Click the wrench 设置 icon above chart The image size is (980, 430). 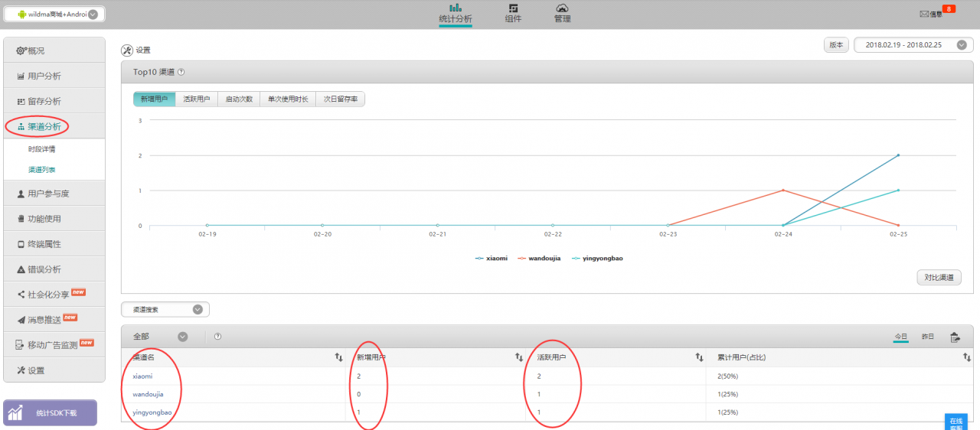click(x=127, y=50)
